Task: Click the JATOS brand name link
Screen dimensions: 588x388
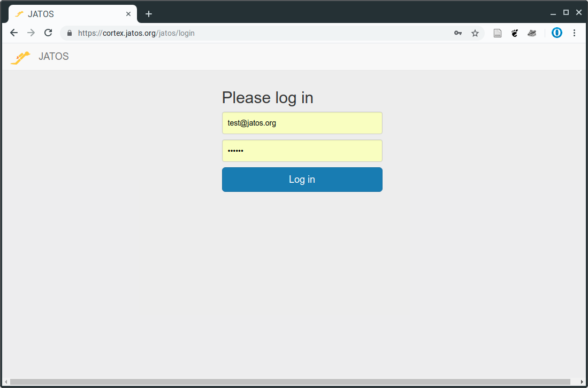Action: 54,57
